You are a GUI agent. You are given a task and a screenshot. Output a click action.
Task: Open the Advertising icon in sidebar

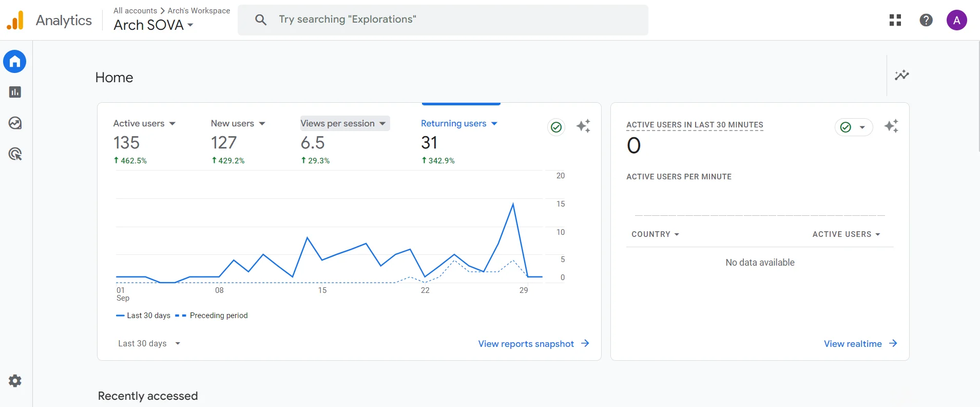pos(15,154)
